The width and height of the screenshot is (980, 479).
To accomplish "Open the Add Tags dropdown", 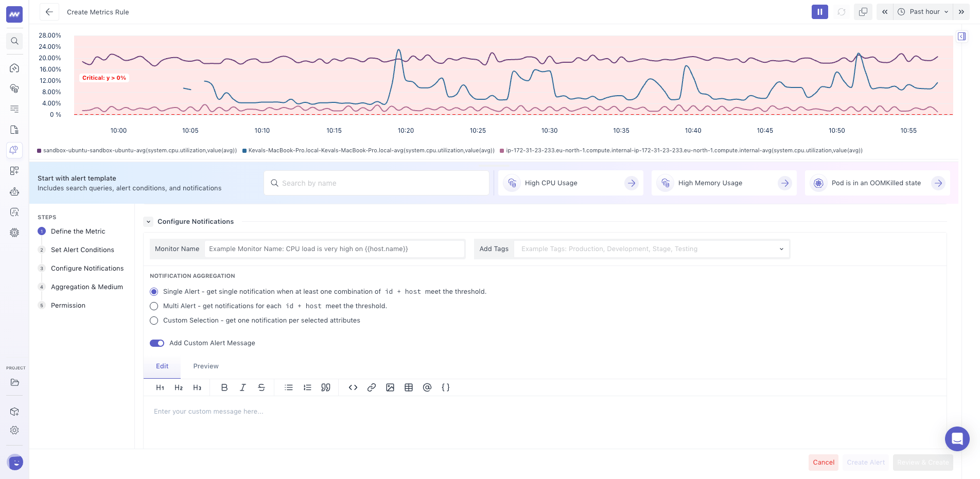I will click(652, 249).
